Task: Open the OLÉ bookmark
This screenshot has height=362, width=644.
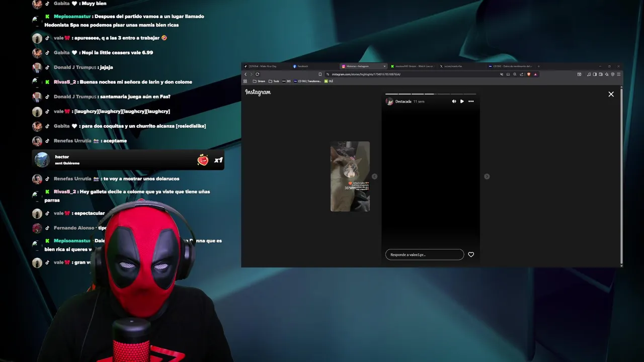Action: (x=329, y=81)
